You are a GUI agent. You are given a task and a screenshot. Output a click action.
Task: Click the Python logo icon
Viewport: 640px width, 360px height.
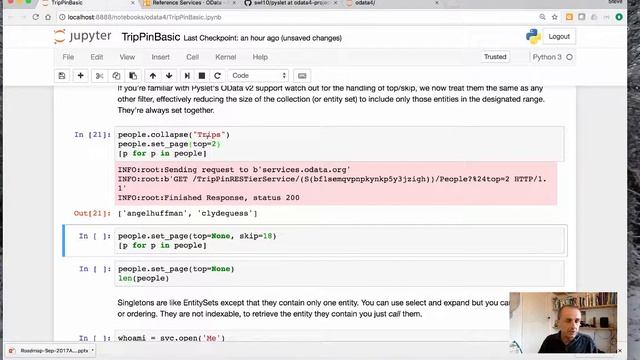tap(533, 36)
